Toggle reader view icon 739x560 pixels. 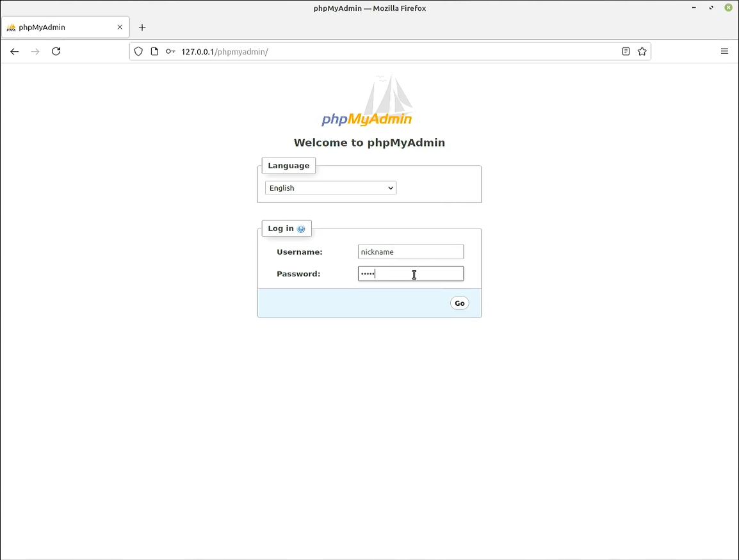click(x=626, y=52)
